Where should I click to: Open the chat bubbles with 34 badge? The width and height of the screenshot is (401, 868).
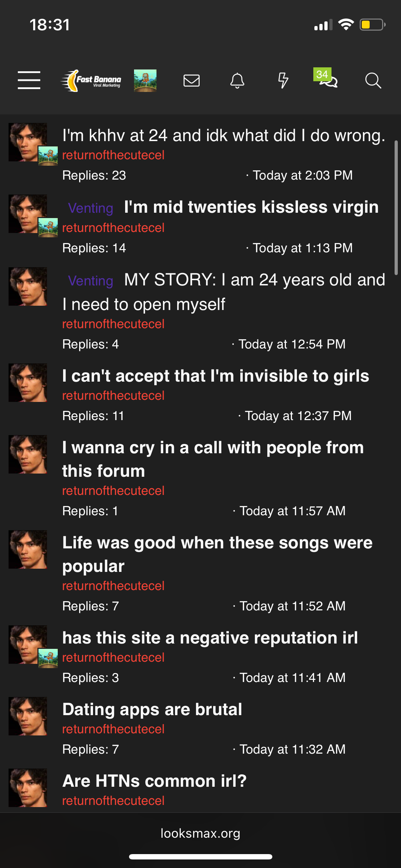click(327, 80)
